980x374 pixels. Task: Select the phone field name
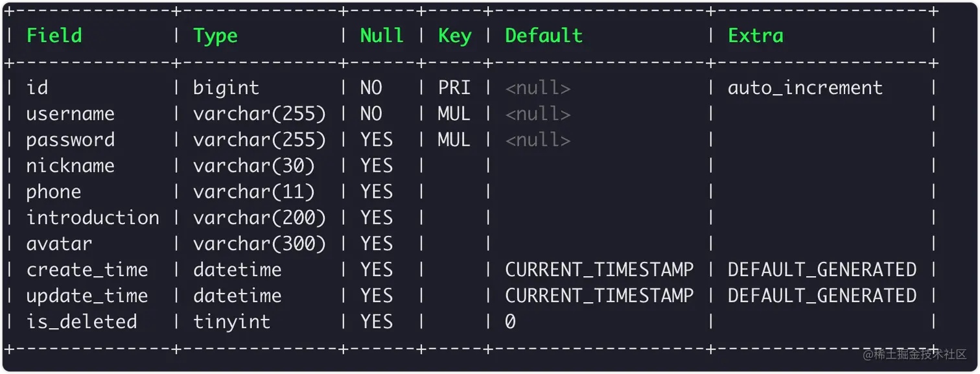pyautogui.click(x=54, y=192)
